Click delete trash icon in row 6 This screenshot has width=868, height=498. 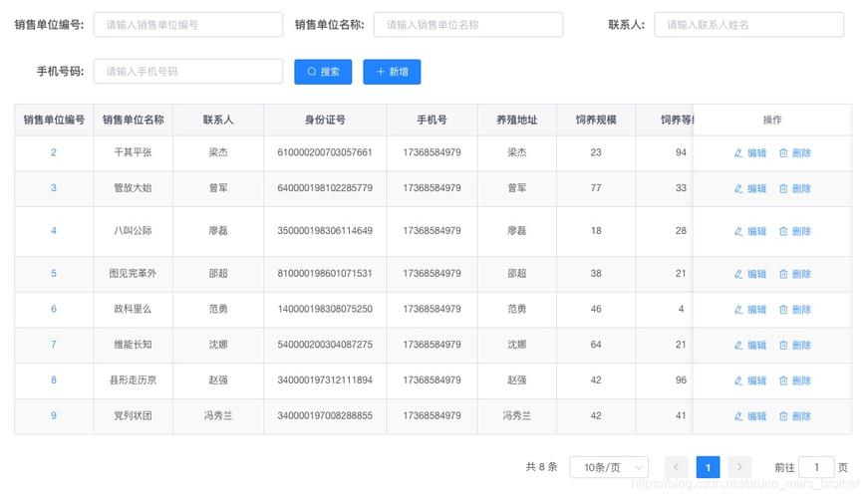point(783,310)
